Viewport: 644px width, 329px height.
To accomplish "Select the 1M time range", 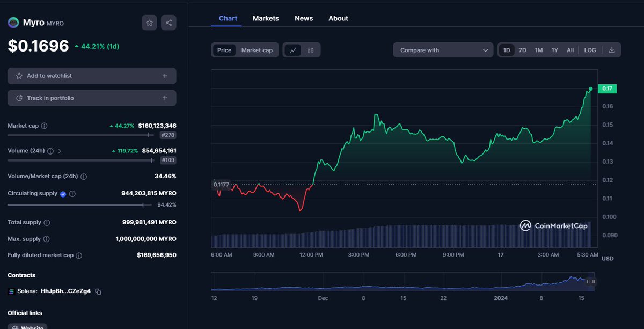I will point(539,50).
